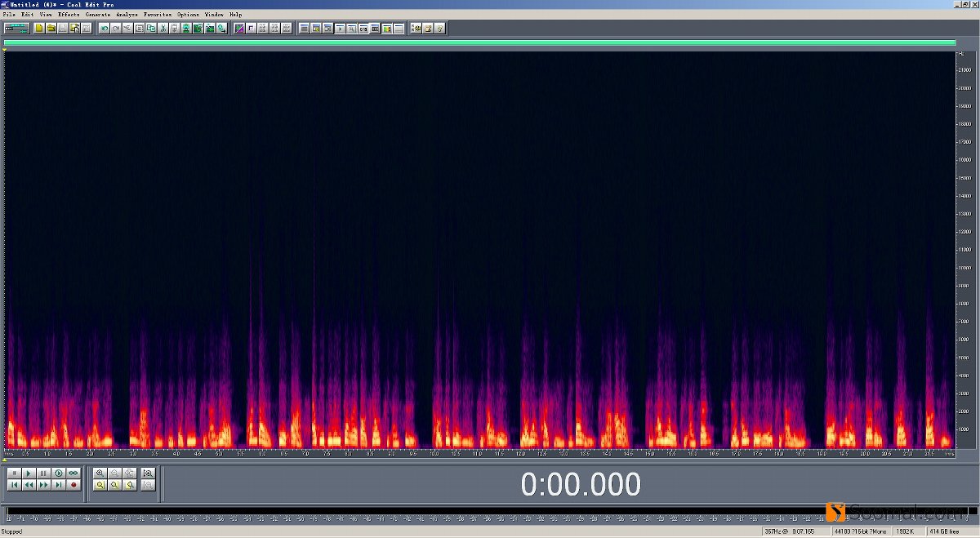Image resolution: width=980 pixels, height=538 pixels.
Task: Start recording with the red Record button
Action: point(73,485)
